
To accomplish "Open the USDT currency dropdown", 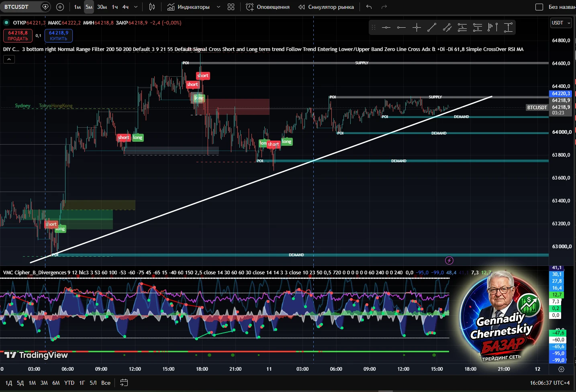I will click(561, 23).
